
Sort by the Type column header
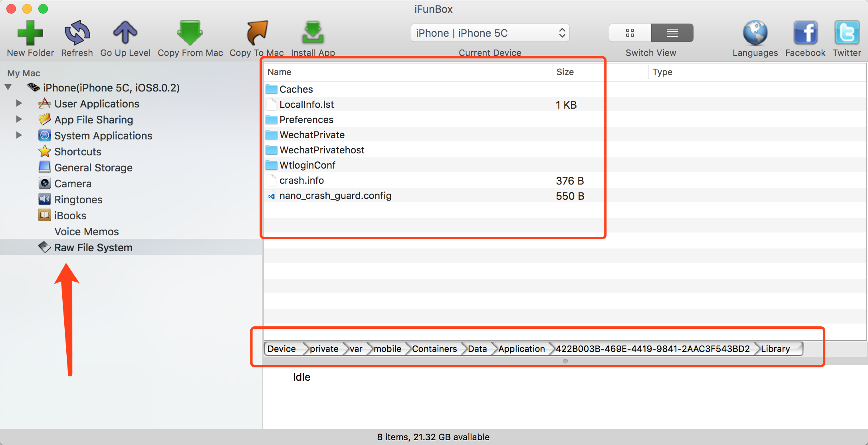point(757,72)
